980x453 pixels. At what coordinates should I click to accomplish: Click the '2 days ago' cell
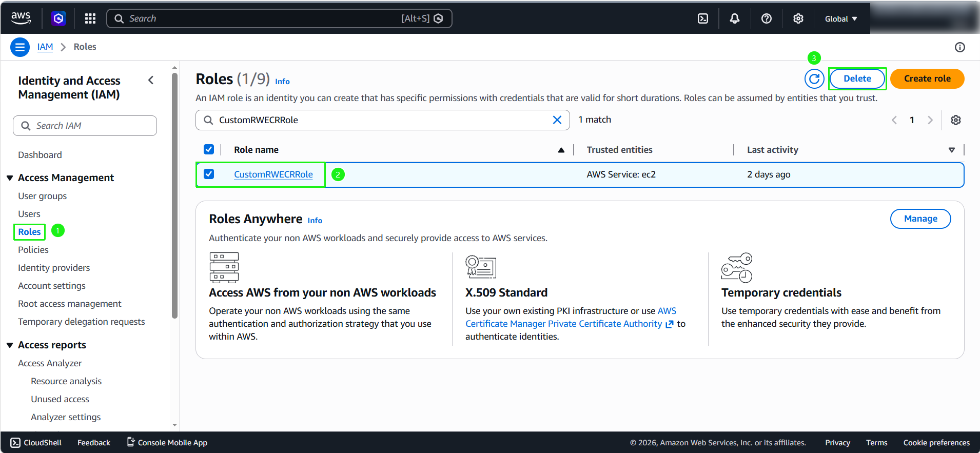(x=769, y=174)
